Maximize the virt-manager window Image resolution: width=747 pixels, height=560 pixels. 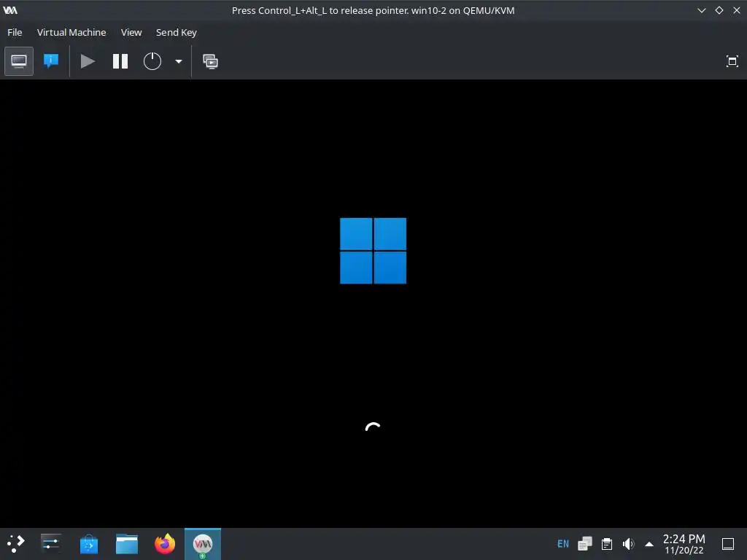pos(719,10)
